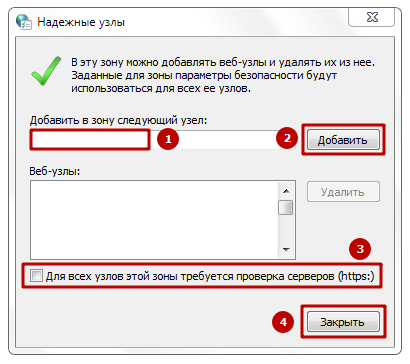Screen dimensions: 410x364
Task: Click the Добавить button
Action: [x=343, y=140]
